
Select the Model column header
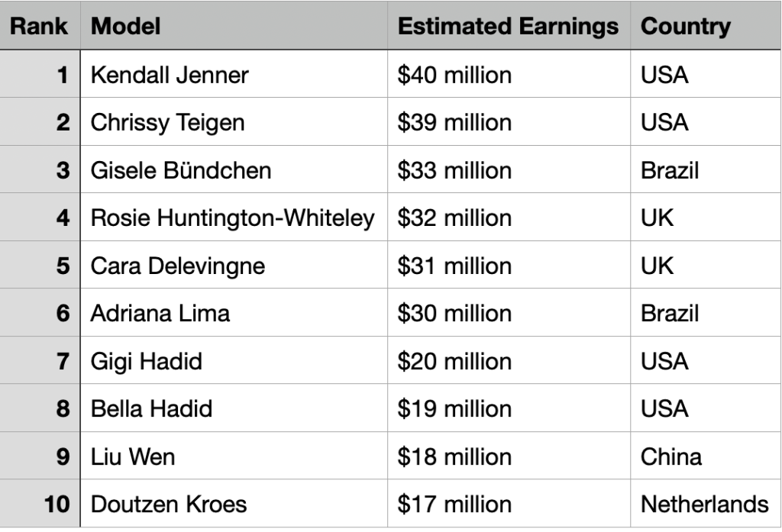125,27
